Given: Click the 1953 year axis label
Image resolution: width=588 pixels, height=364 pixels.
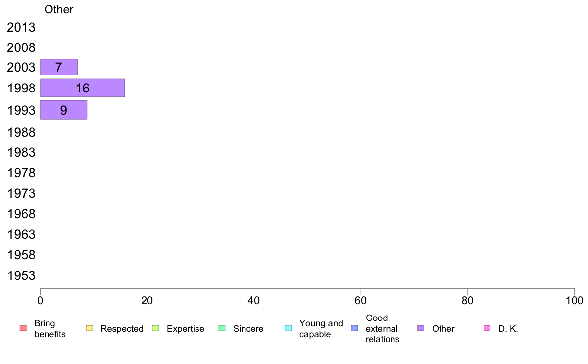Looking at the screenshot, I should coord(21,276).
